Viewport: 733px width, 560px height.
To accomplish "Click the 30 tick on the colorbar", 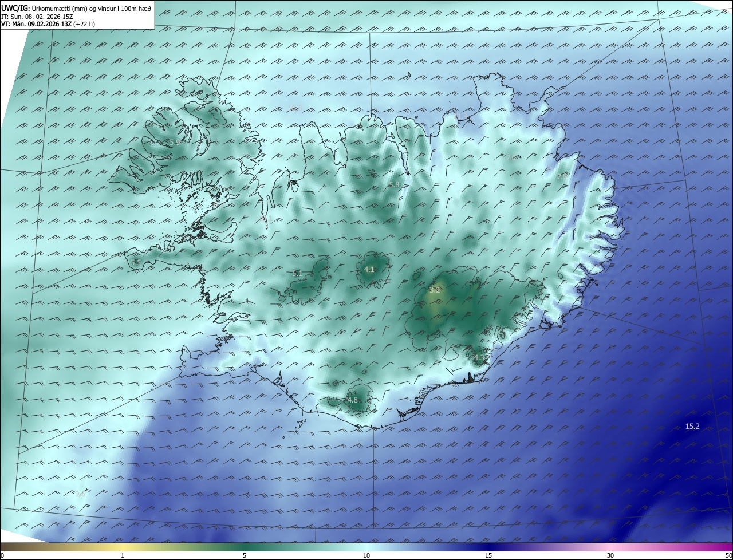I will point(610,555).
